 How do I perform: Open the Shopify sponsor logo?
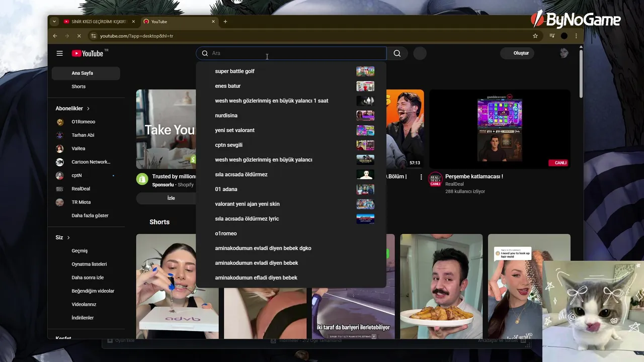point(142,179)
